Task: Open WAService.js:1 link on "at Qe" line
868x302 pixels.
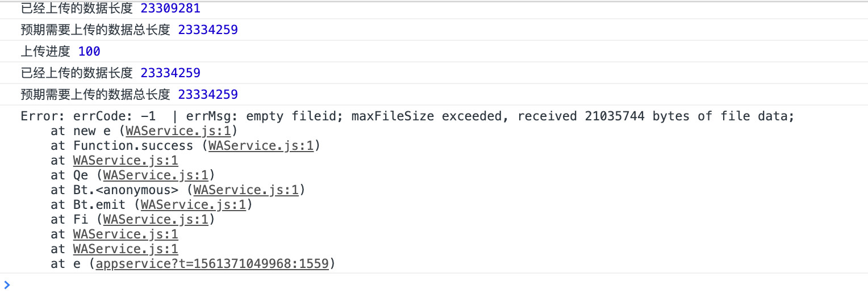Action: click(156, 175)
